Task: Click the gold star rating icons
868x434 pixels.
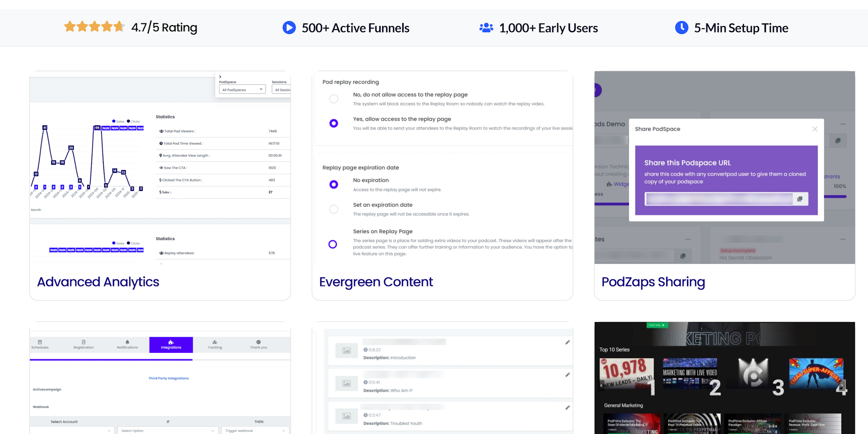Action: click(x=94, y=27)
